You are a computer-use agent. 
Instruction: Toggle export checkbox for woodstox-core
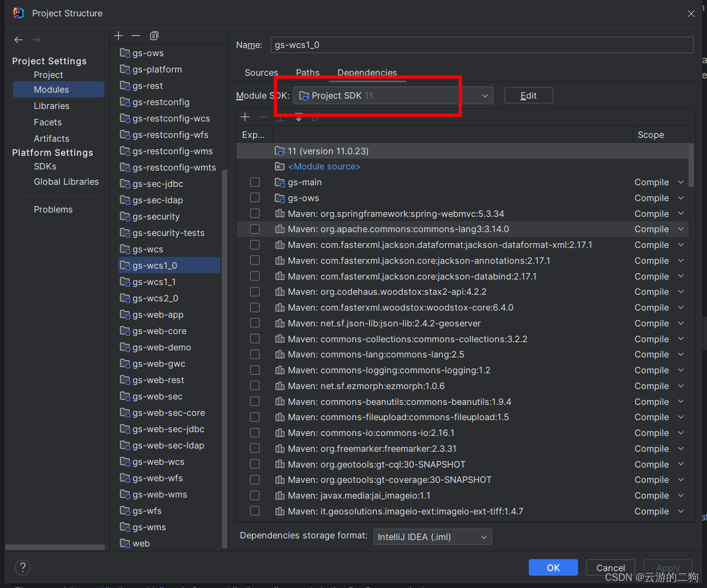coord(255,307)
